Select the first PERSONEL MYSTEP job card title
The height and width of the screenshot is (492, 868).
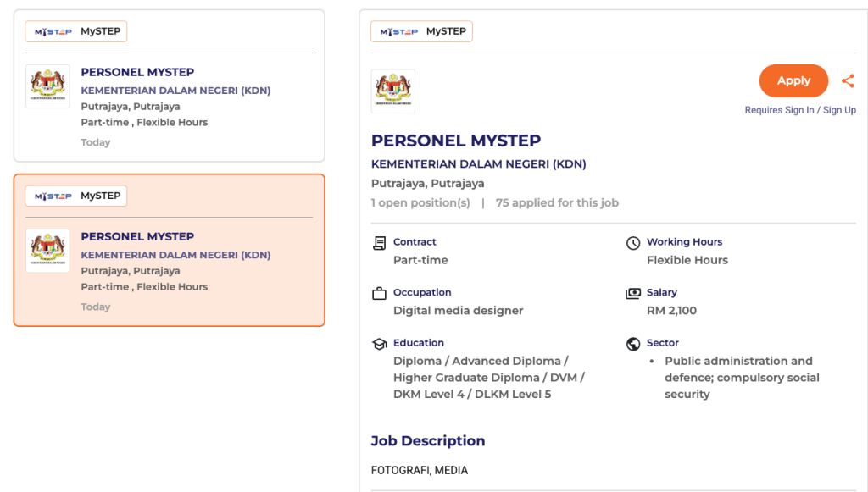point(137,73)
